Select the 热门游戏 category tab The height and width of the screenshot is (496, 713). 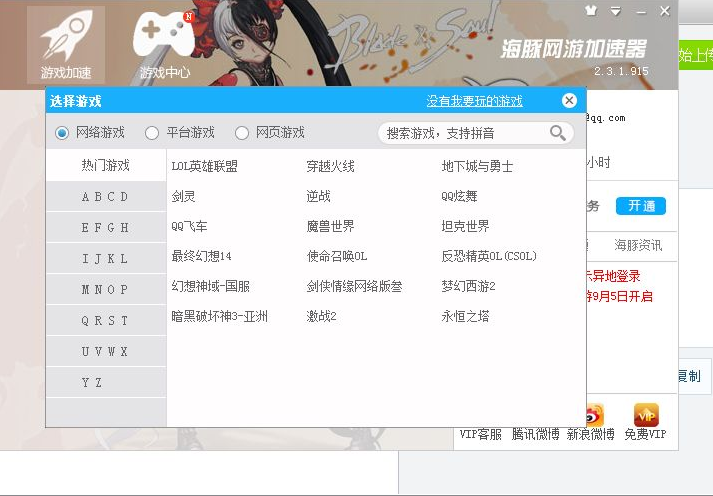pyautogui.click(x=106, y=165)
